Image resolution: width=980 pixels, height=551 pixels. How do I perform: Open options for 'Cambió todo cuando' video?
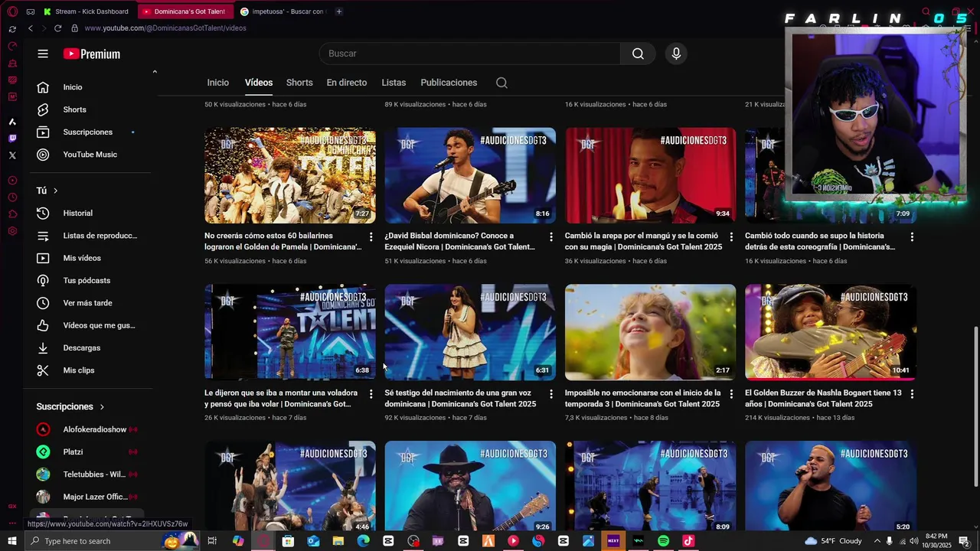911,237
